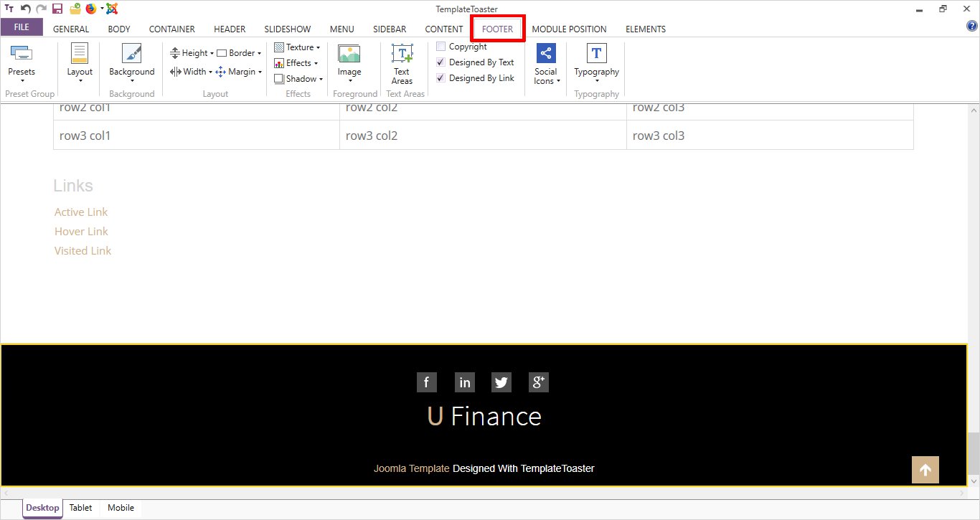The width and height of the screenshot is (980, 520).
Task: Expand the Texture dropdown
Action: (x=298, y=47)
